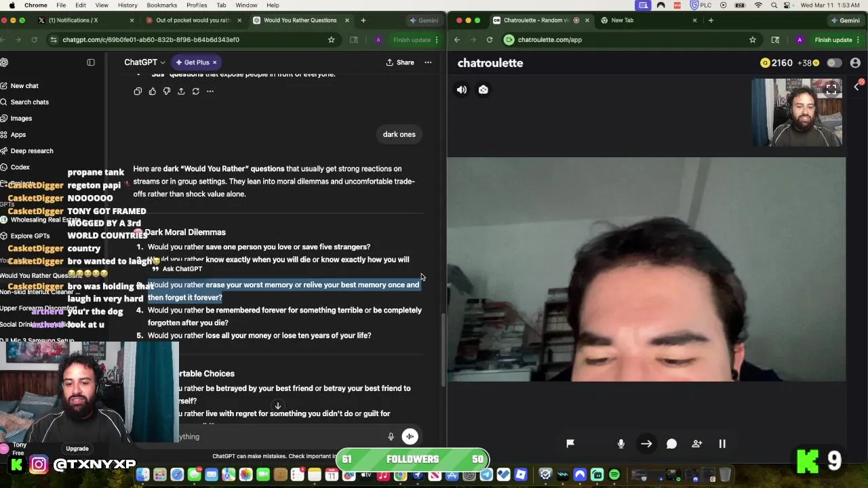The height and width of the screenshot is (488, 868).
Task: Click the ChatGPT page scrollbar
Action: tap(443, 349)
